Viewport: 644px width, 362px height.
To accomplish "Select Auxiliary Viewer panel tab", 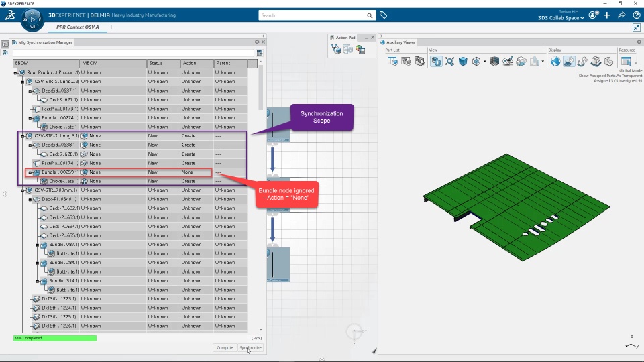I will point(398,42).
